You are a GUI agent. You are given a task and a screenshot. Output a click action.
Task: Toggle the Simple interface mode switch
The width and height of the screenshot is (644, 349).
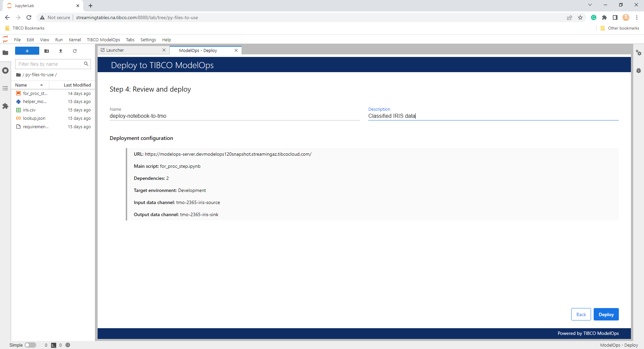coord(30,345)
